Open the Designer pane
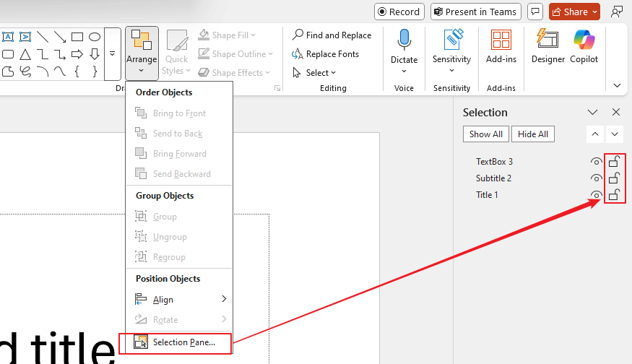The width and height of the screenshot is (632, 364). [547, 47]
